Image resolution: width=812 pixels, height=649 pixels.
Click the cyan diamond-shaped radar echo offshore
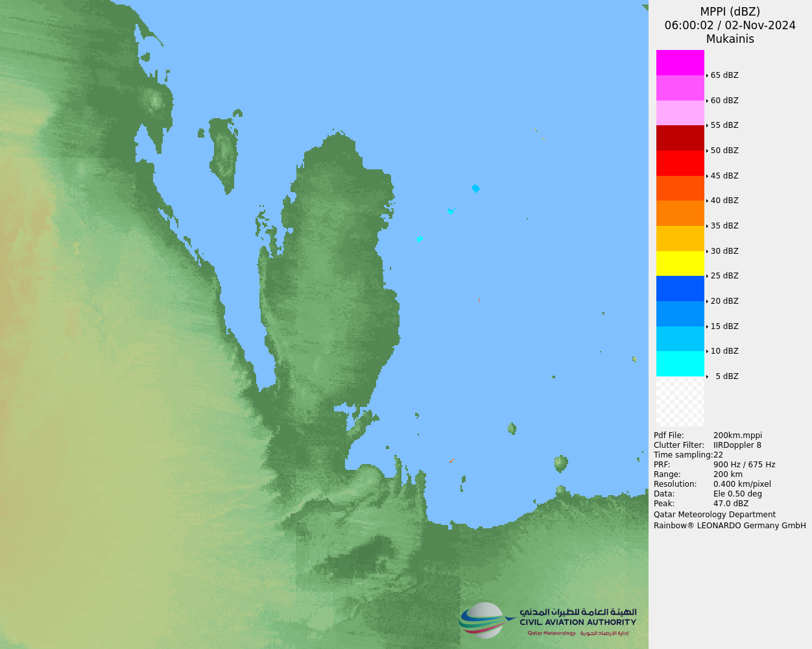coord(475,189)
